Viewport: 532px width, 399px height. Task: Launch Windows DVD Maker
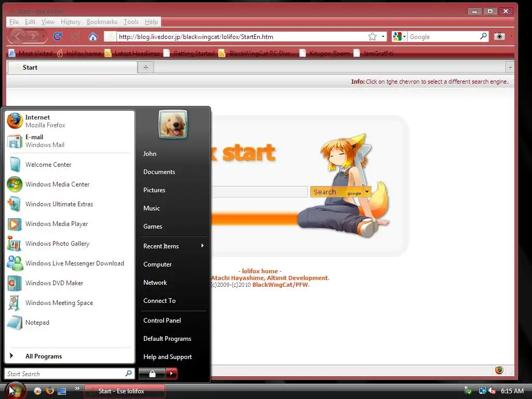click(x=70, y=283)
